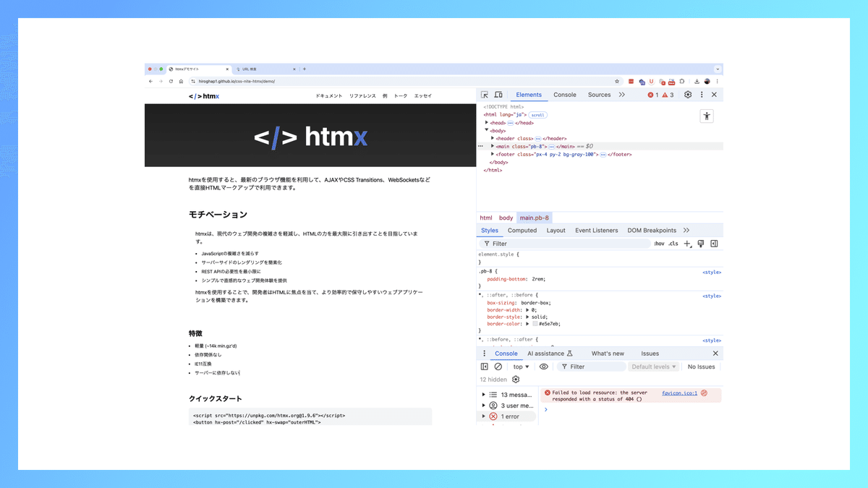Open the favicon.ico:1 source link
Viewport: 868px width, 488px height.
pos(680,393)
